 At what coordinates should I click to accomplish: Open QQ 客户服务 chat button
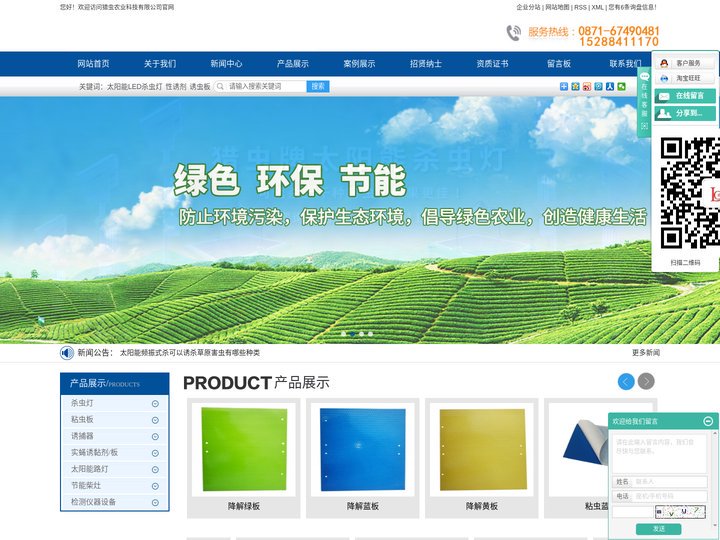coord(685,63)
